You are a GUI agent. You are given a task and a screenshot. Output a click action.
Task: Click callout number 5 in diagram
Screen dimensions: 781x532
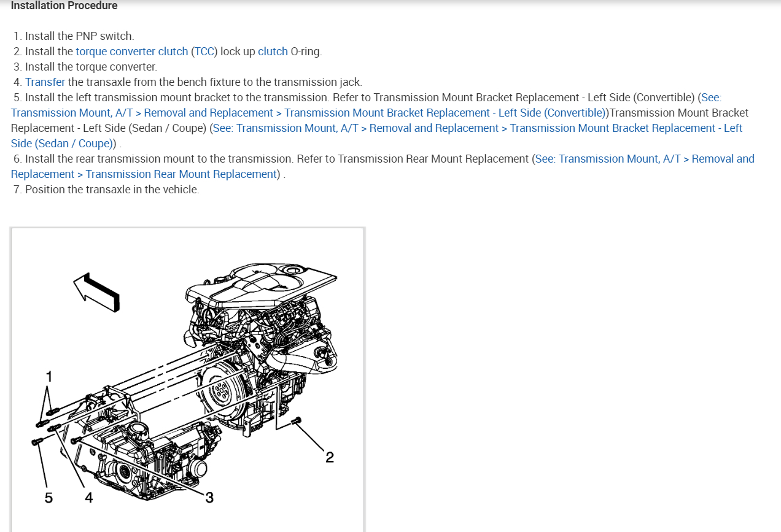(49, 498)
